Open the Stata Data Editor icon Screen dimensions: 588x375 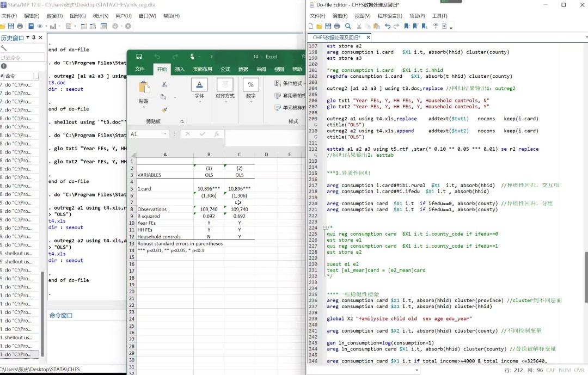point(84,26)
